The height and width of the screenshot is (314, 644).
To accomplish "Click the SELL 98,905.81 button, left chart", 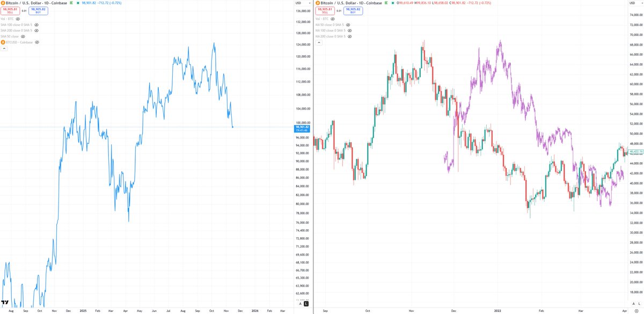I will (x=11, y=11).
